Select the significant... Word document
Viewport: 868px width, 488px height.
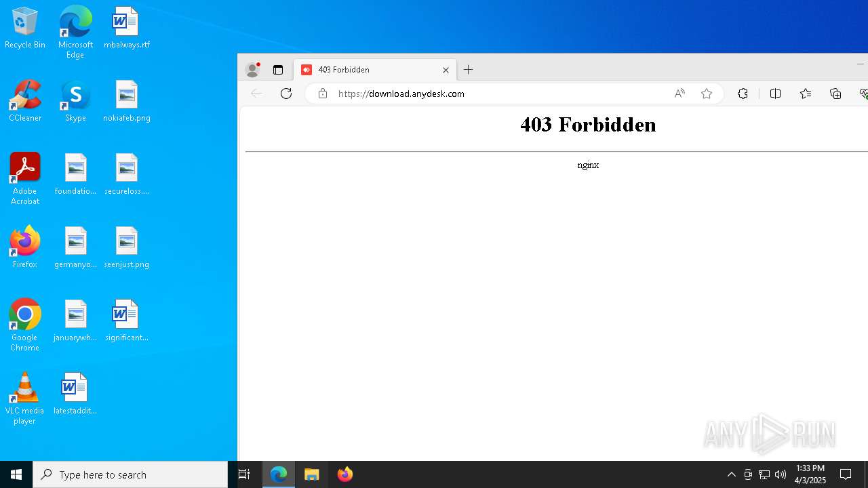pyautogui.click(x=126, y=321)
